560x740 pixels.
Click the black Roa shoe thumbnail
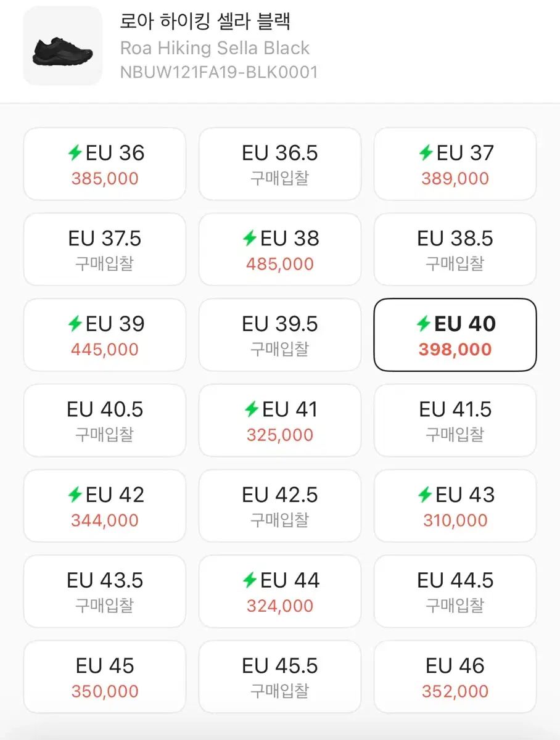coord(62,46)
